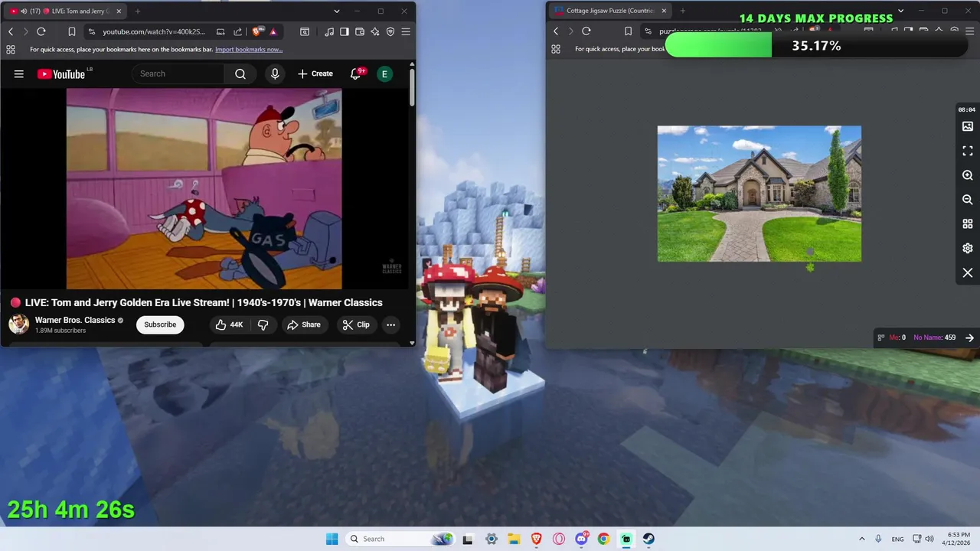Click the Create button
Viewport: 980px width, 551px height.
(315, 73)
